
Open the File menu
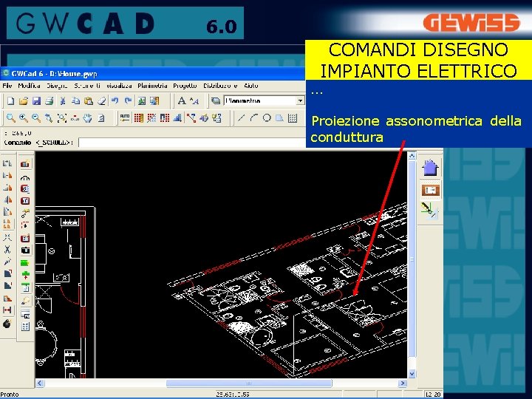(x=7, y=86)
